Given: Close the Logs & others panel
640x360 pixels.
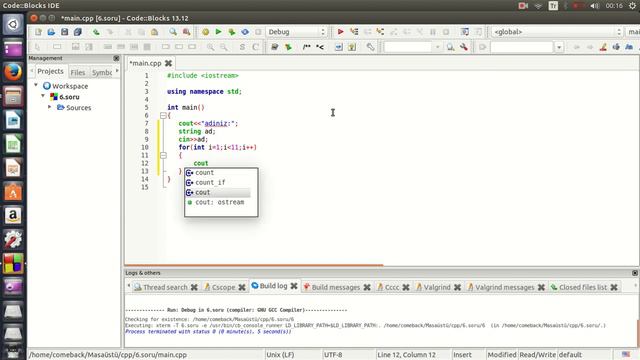Looking at the screenshot, I should pos(635,273).
